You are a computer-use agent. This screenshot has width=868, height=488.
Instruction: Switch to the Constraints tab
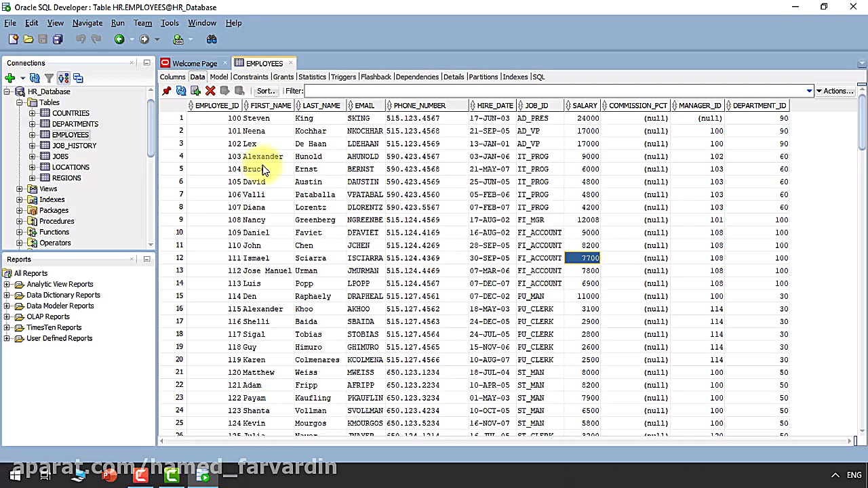pyautogui.click(x=250, y=77)
